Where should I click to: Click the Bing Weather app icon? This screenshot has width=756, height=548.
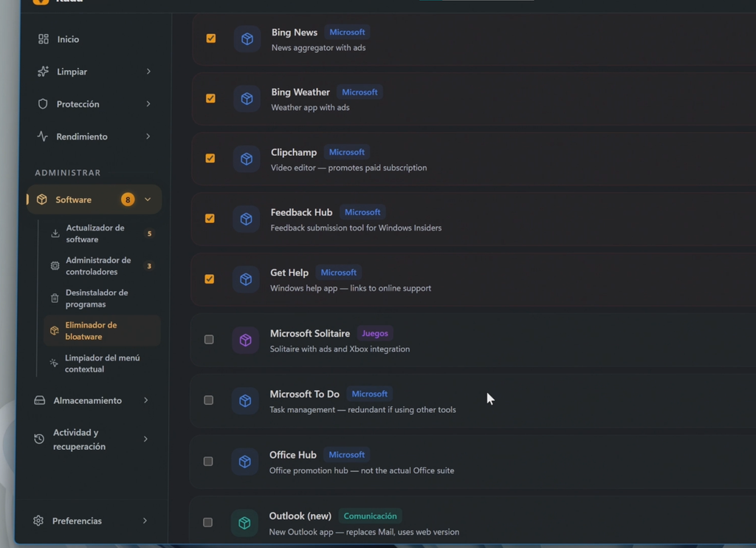pos(247,98)
